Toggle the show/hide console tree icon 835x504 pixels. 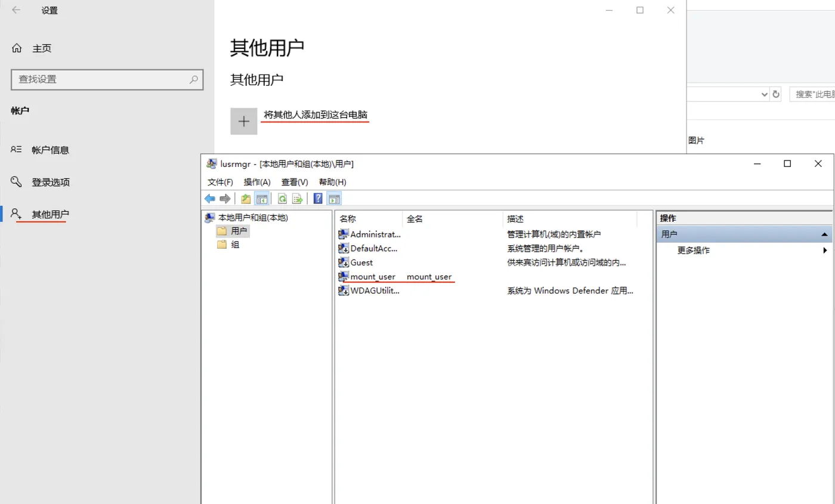click(x=261, y=199)
